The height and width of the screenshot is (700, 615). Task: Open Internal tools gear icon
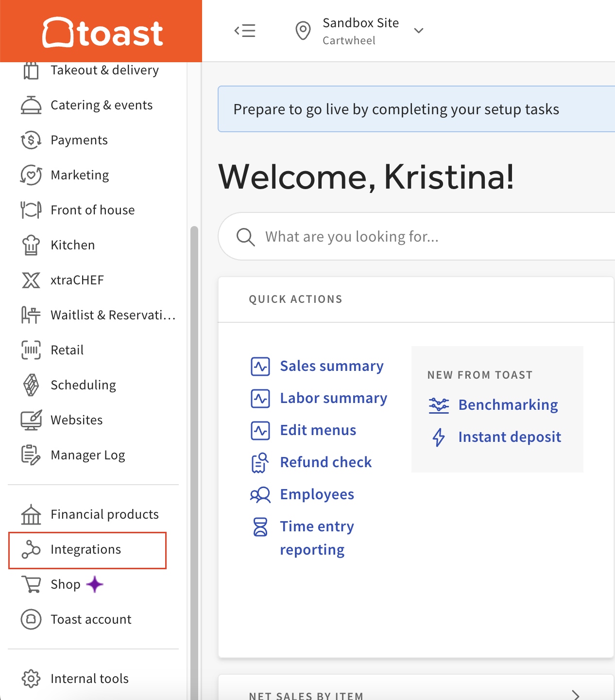(31, 679)
